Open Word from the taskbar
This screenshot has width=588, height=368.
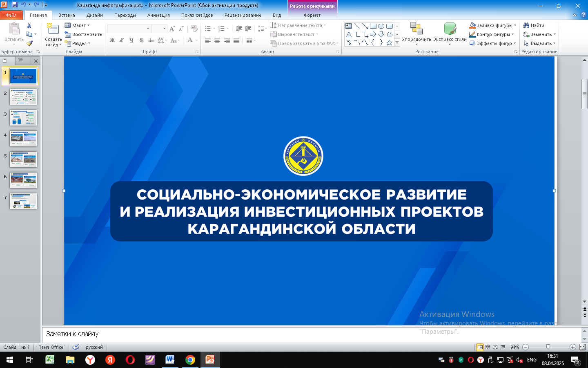tap(170, 360)
